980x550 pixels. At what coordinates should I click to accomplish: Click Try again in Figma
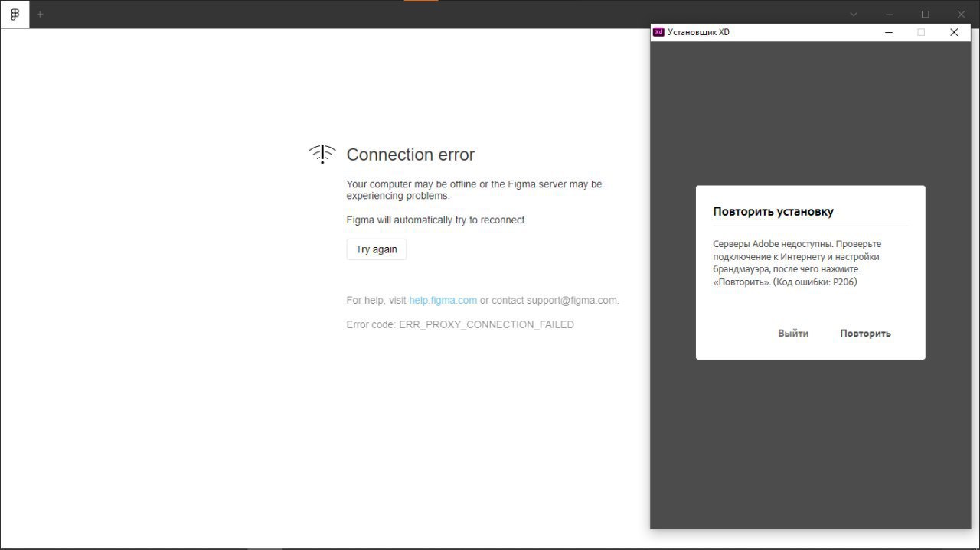click(x=377, y=249)
